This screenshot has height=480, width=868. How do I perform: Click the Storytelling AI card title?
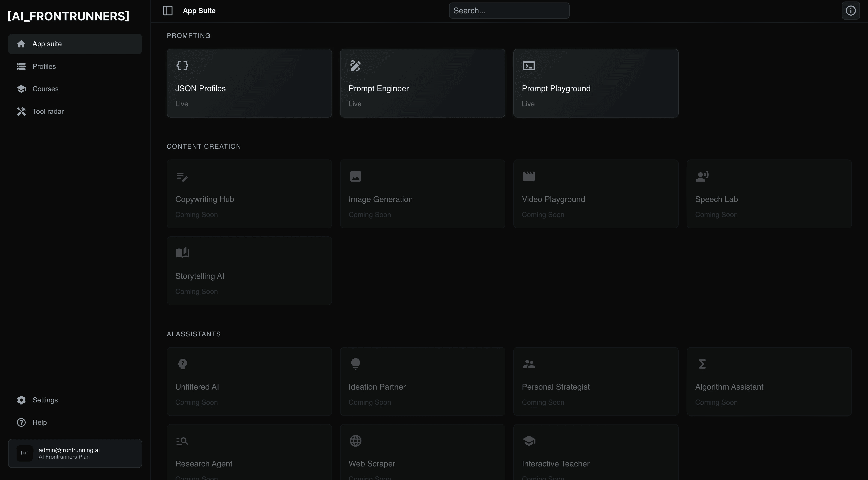200,276
